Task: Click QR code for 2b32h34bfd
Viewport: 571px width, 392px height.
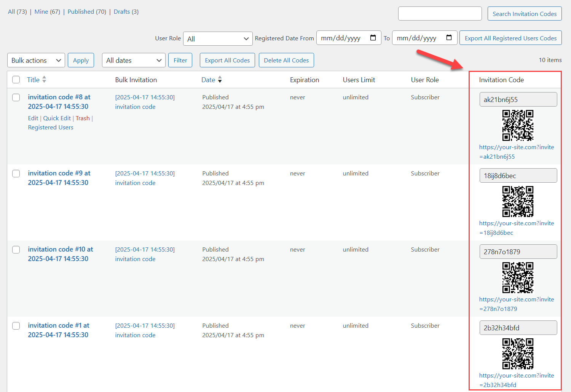Action: click(518, 354)
